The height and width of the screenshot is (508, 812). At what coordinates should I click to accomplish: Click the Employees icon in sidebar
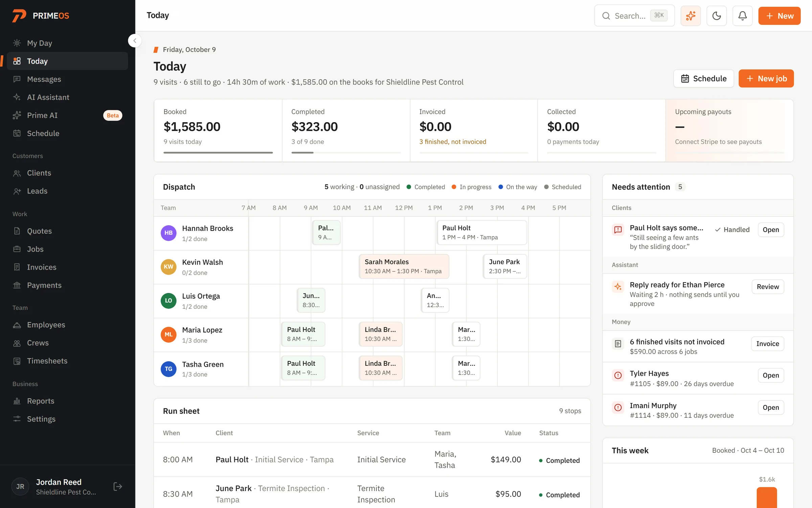[x=17, y=325]
